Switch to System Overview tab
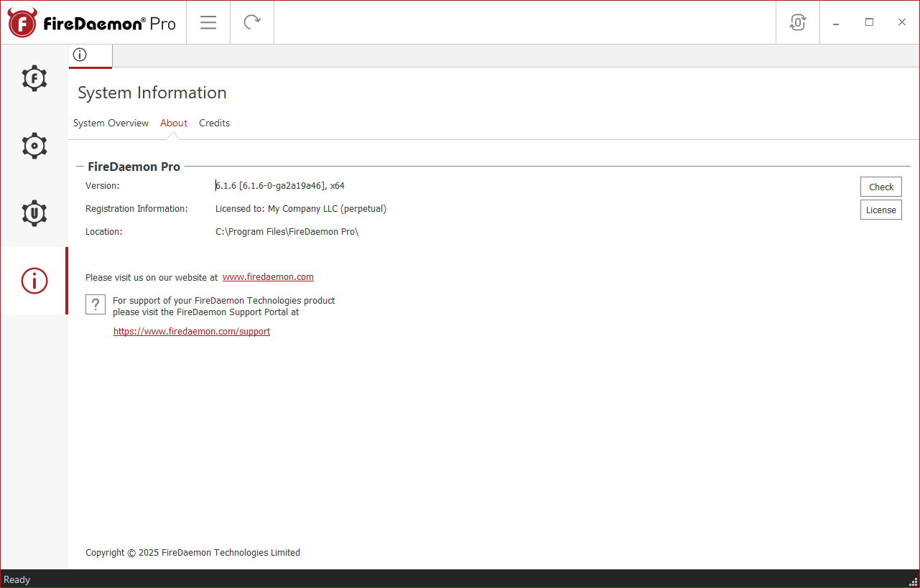Image resolution: width=920 pixels, height=588 pixels. click(111, 123)
